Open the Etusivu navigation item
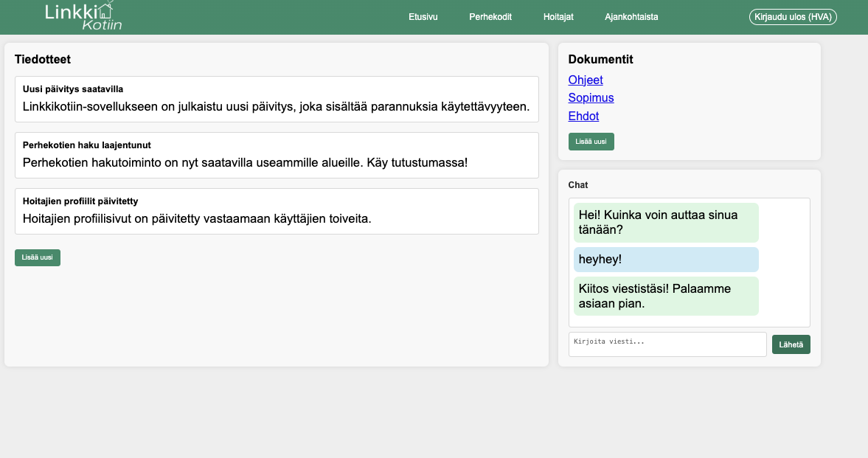Viewport: 868px width, 458px height. click(x=423, y=17)
